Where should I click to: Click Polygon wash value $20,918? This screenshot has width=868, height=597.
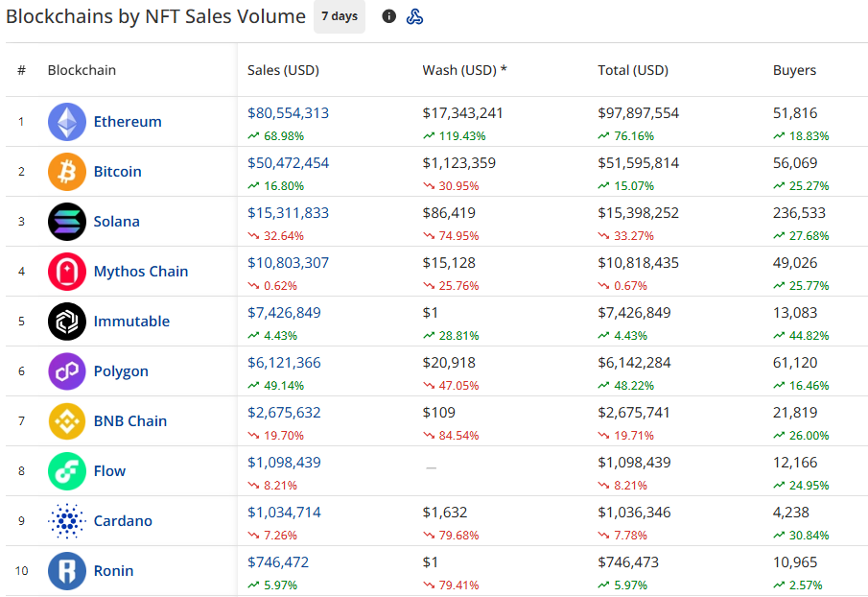click(449, 362)
